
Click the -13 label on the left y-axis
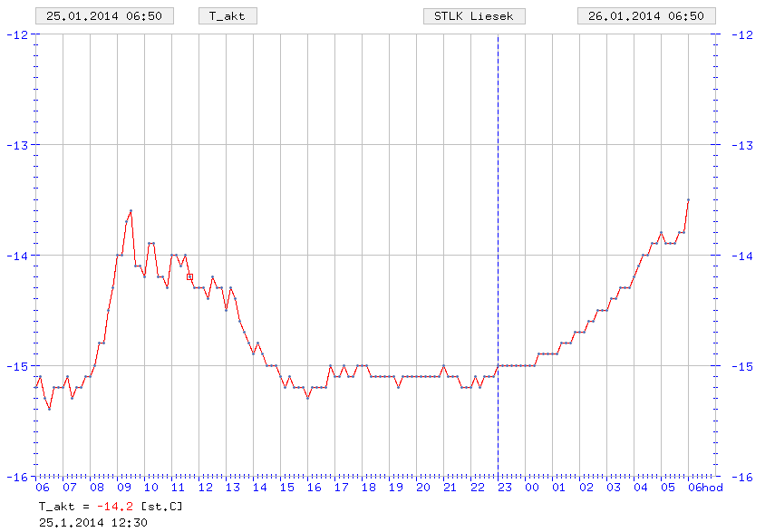(17, 145)
